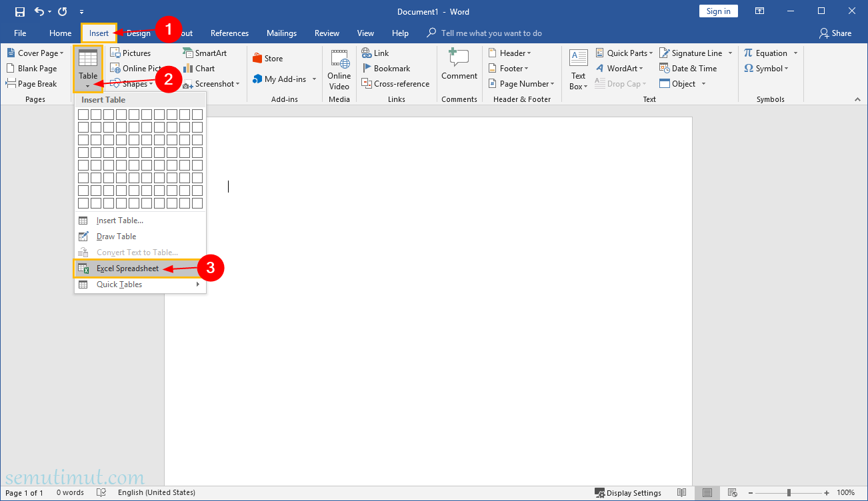
Task: Undo the last action
Action: pyautogui.click(x=39, y=11)
